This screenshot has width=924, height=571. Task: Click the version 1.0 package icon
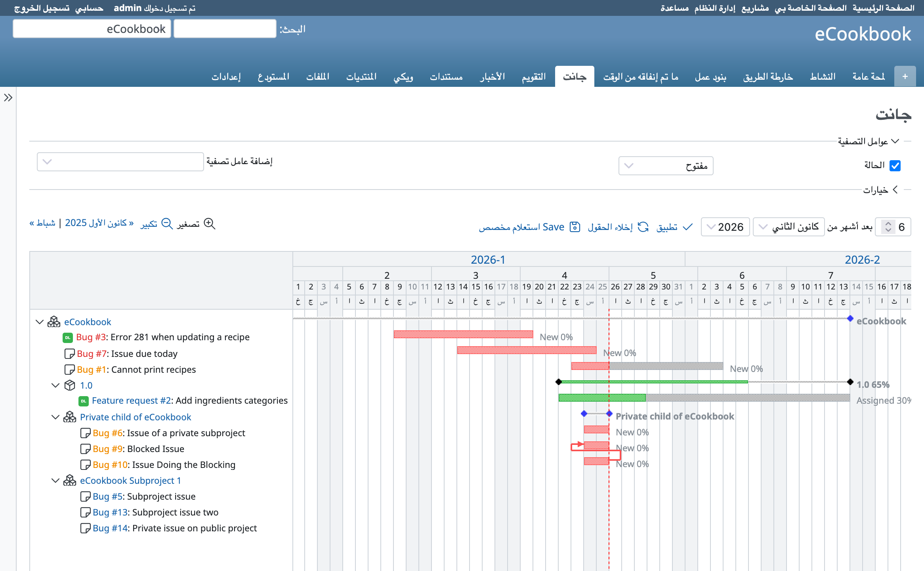[70, 385]
